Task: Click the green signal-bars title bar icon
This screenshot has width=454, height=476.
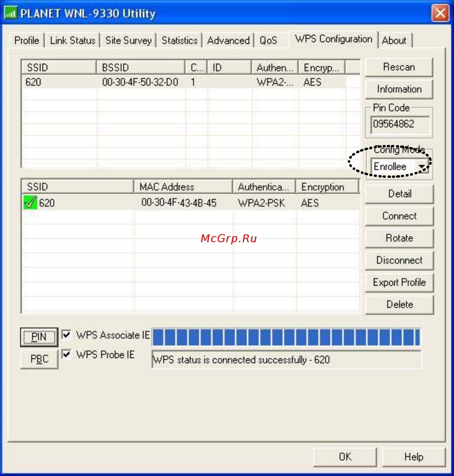Action: [x=10, y=13]
